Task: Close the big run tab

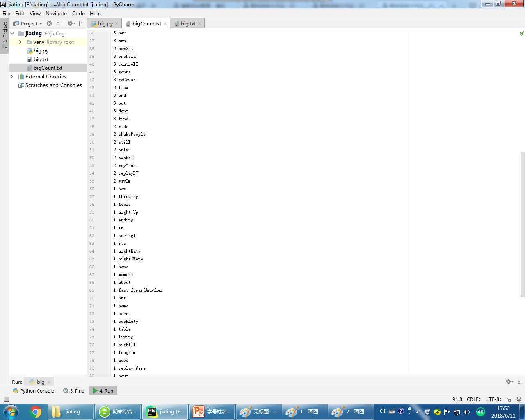Action: click(x=49, y=382)
